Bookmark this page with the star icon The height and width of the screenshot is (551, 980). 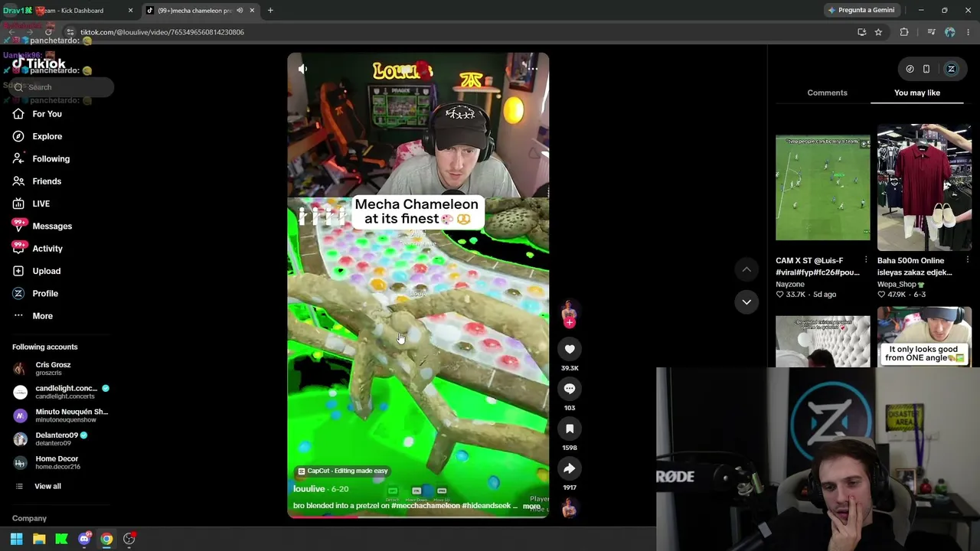coord(878,32)
